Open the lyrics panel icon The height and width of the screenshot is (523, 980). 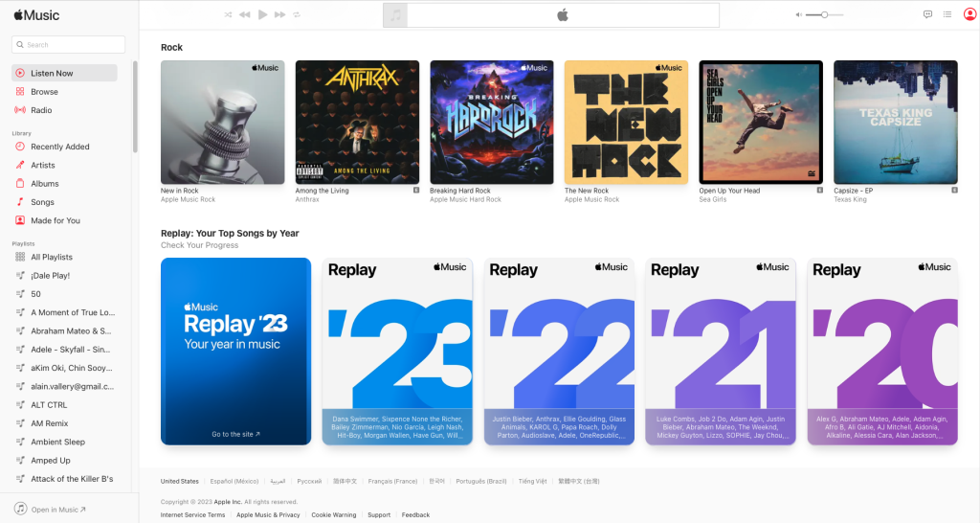click(927, 14)
